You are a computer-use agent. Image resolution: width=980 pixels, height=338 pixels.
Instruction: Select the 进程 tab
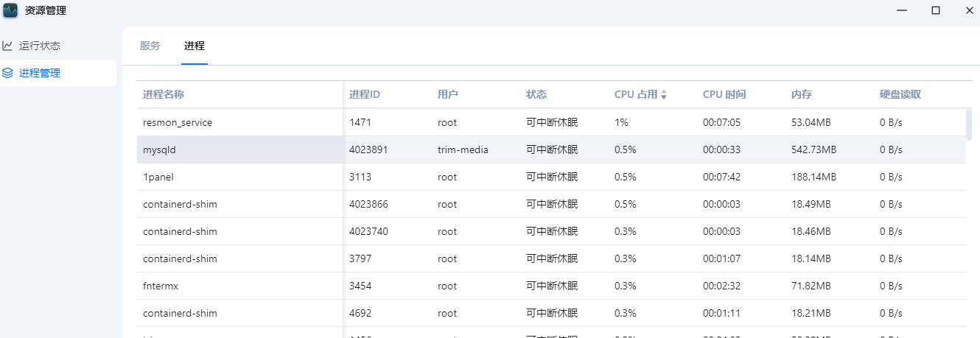click(195, 46)
